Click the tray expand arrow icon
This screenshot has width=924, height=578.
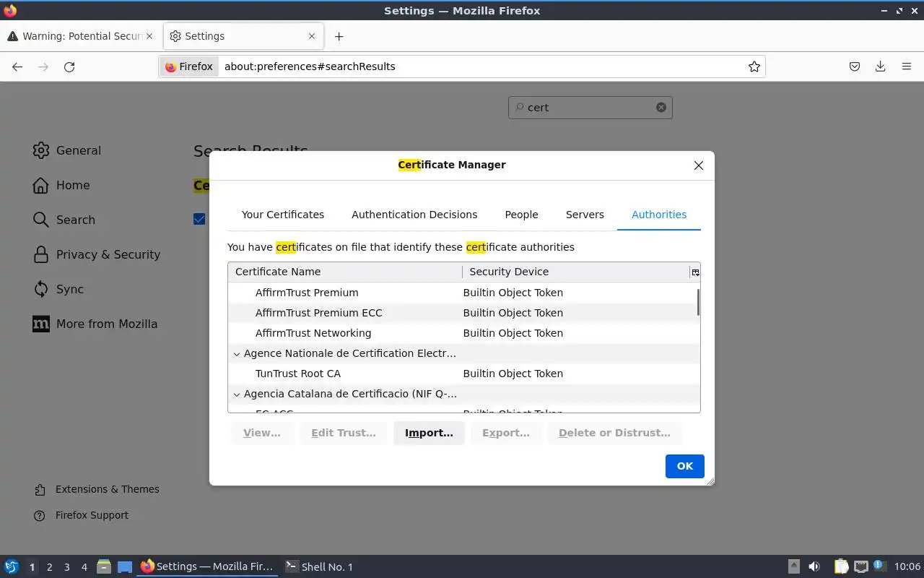pyautogui.click(x=793, y=566)
